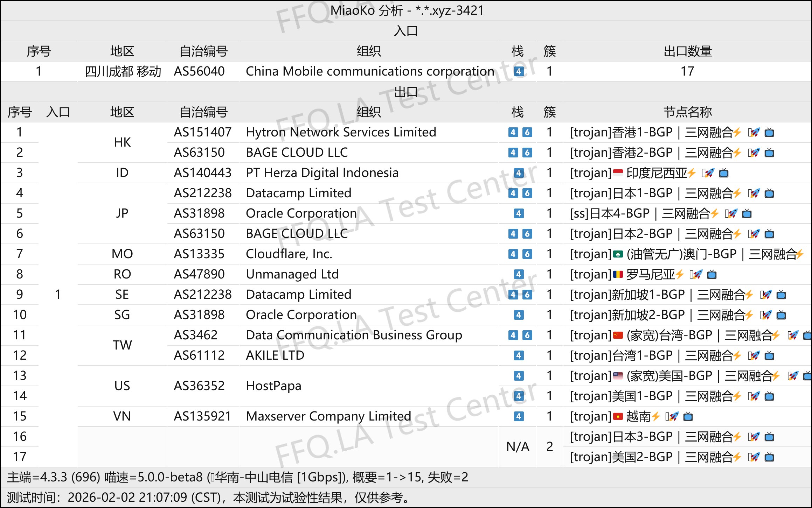Click the rocket icon in the 美国2-BGP row
The height and width of the screenshot is (508, 812).
click(x=755, y=457)
